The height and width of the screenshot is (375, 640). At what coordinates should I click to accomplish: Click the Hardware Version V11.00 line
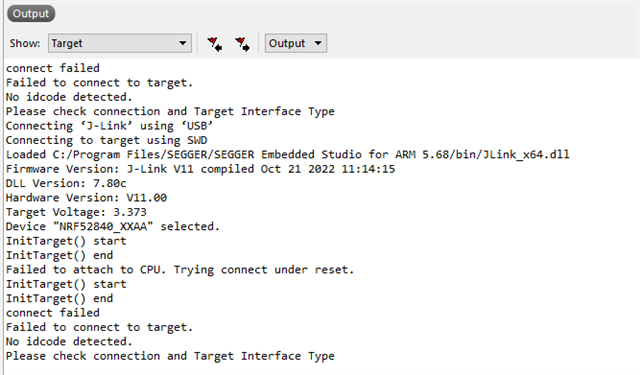[x=86, y=198]
